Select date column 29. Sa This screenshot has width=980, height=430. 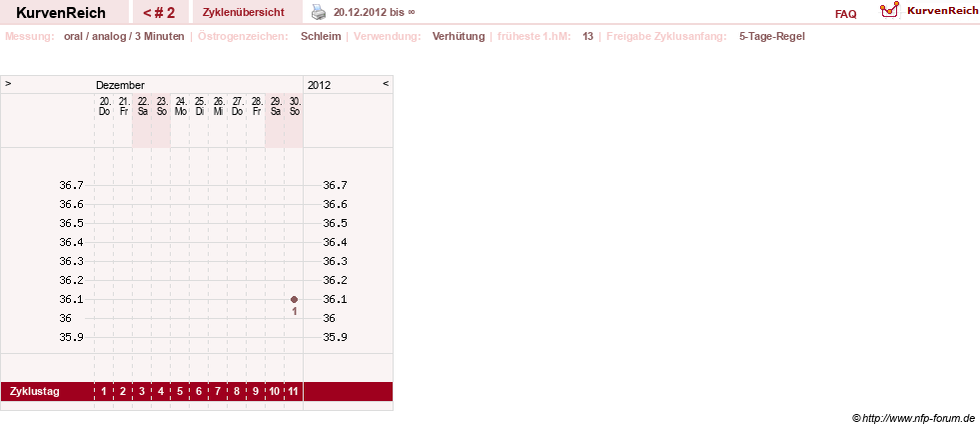[x=275, y=106]
